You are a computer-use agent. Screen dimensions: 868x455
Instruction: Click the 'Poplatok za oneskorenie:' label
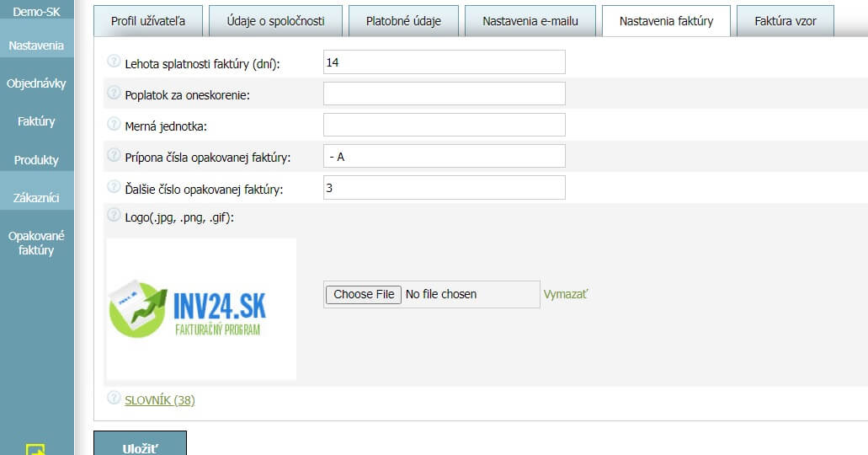point(187,95)
